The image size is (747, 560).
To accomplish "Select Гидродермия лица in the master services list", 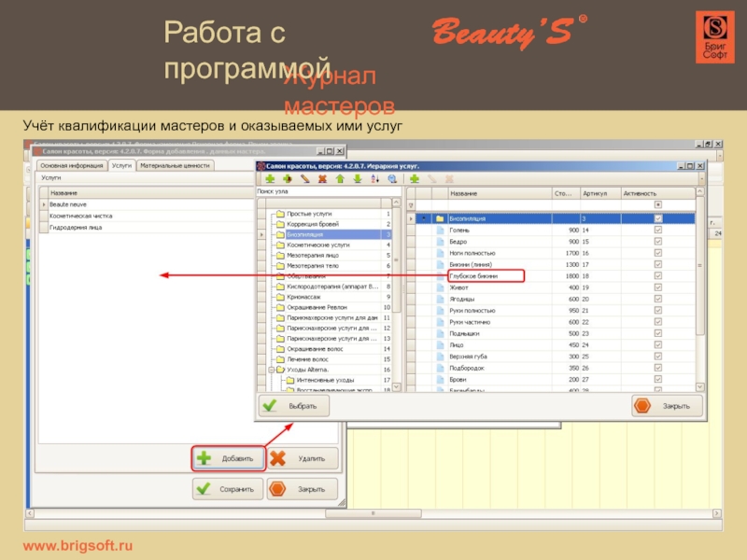I will (x=76, y=227).
